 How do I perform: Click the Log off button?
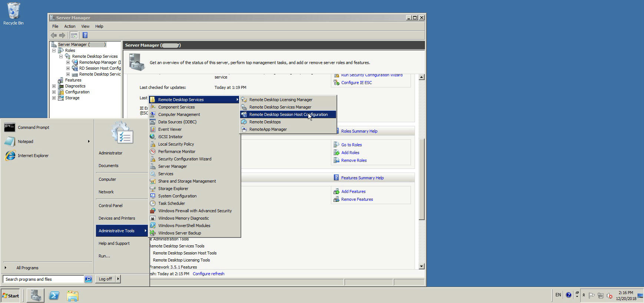tap(105, 279)
